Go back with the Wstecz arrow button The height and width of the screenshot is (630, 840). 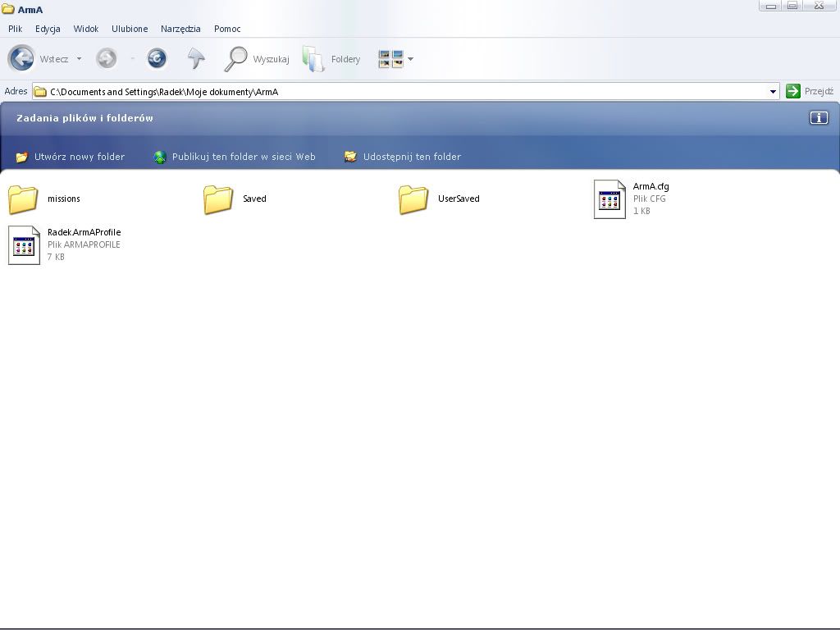(x=21, y=58)
